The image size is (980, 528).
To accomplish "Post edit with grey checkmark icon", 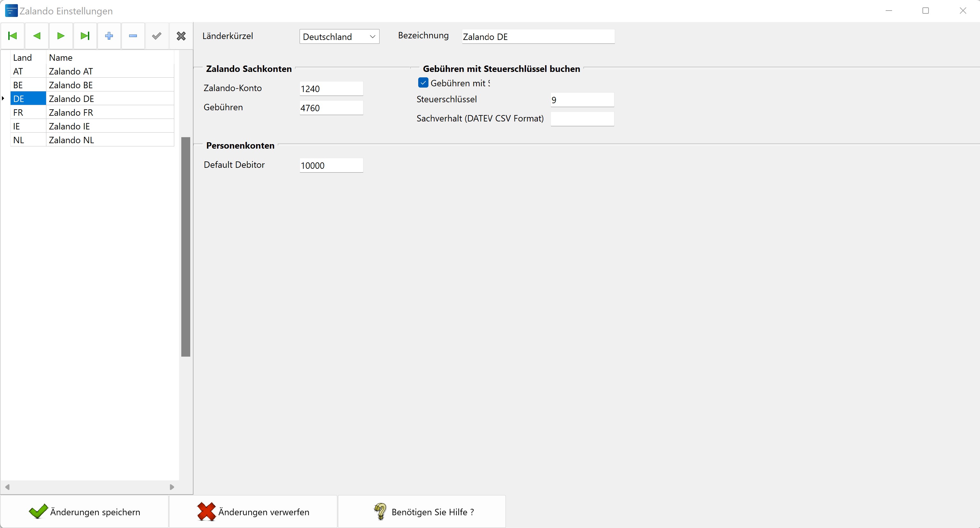I will pyautogui.click(x=157, y=36).
